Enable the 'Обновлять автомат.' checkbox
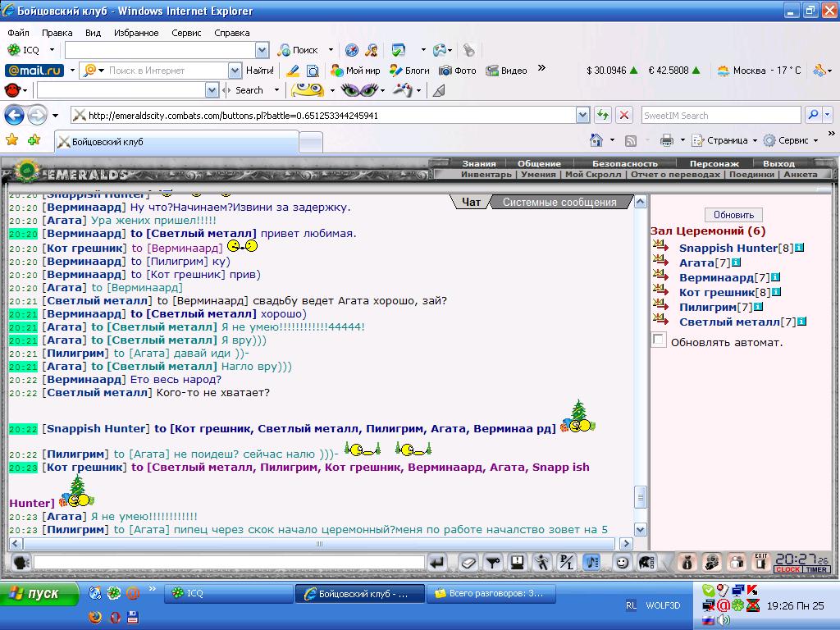 click(x=659, y=340)
